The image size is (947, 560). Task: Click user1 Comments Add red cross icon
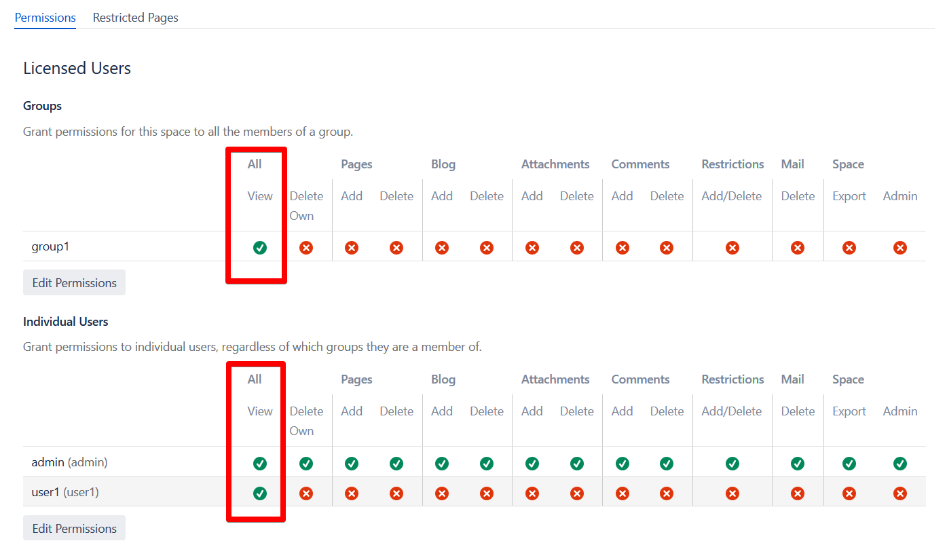(623, 493)
